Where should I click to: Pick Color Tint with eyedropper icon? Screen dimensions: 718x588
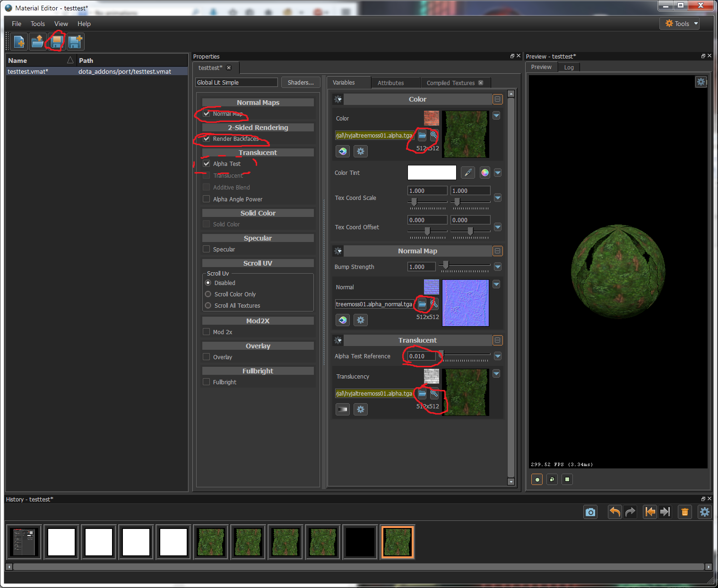coord(468,173)
